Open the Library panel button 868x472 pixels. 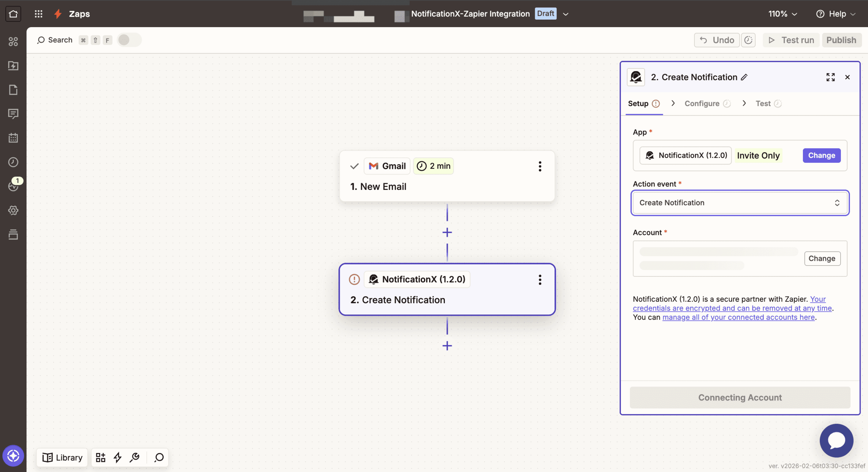point(62,457)
